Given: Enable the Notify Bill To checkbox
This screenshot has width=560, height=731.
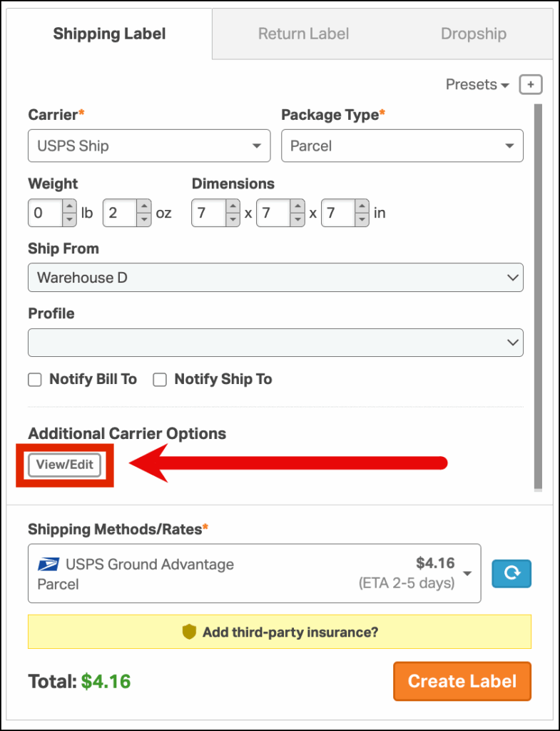Looking at the screenshot, I should coord(35,380).
